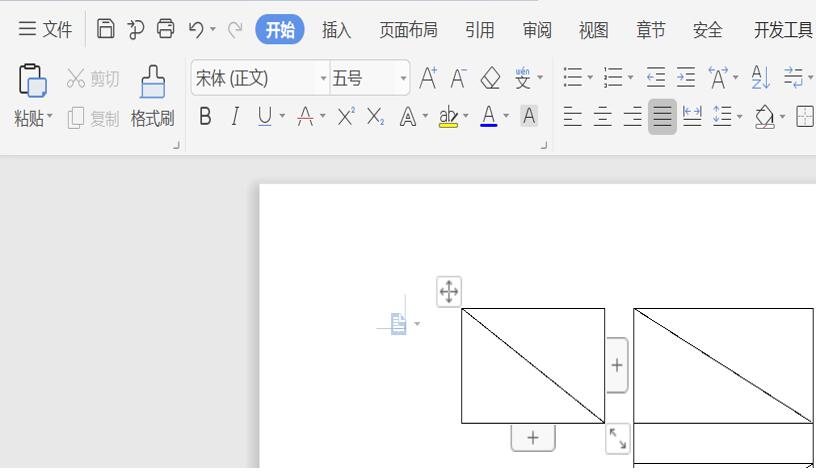Click the bulleted list icon
The width and height of the screenshot is (825, 472).
pos(572,77)
